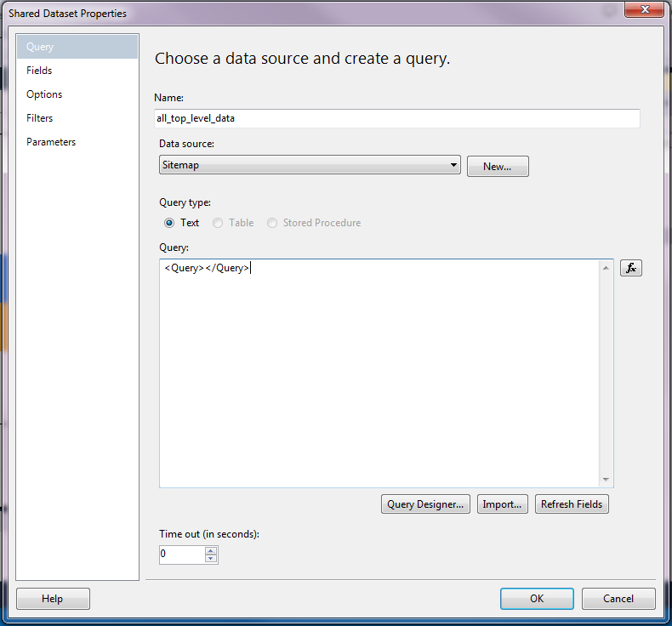Image resolution: width=672 pixels, height=626 pixels.
Task: Increase the time out value with up arrow
Action: click(x=211, y=550)
